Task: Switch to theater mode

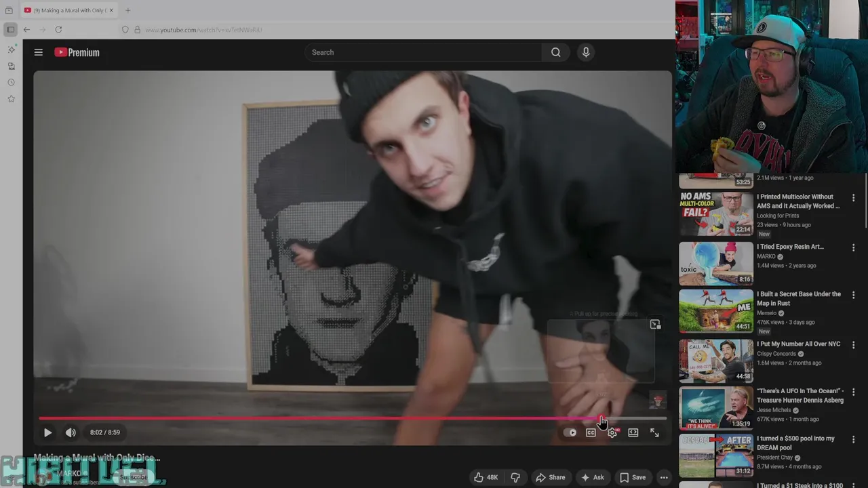Action: pyautogui.click(x=633, y=432)
